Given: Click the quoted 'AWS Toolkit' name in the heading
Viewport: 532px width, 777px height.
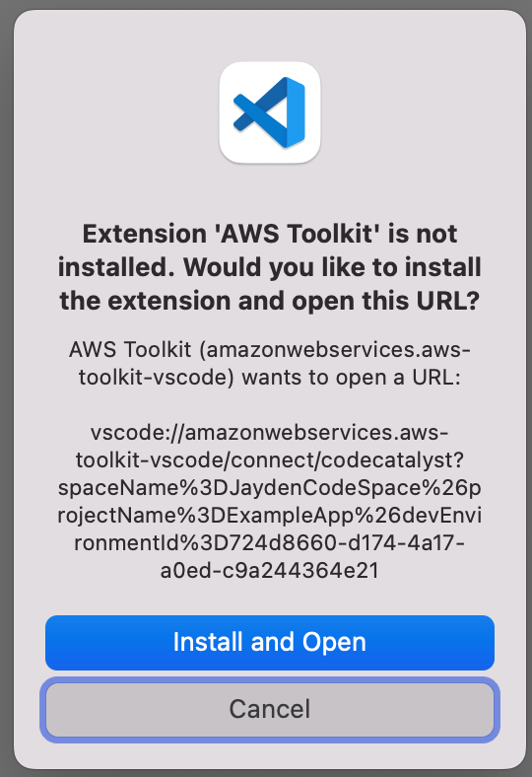Looking at the screenshot, I should coord(297,234).
